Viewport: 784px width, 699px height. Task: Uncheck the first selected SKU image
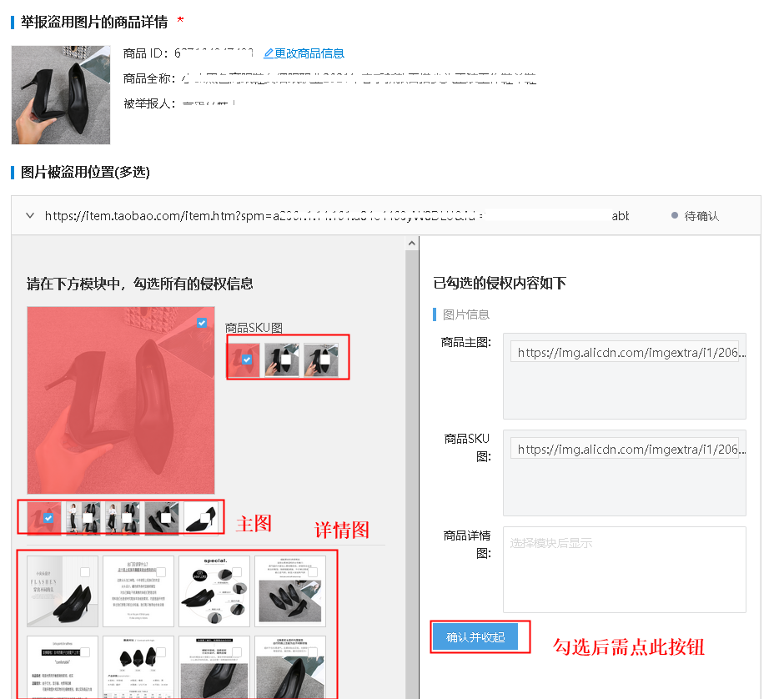click(x=248, y=360)
